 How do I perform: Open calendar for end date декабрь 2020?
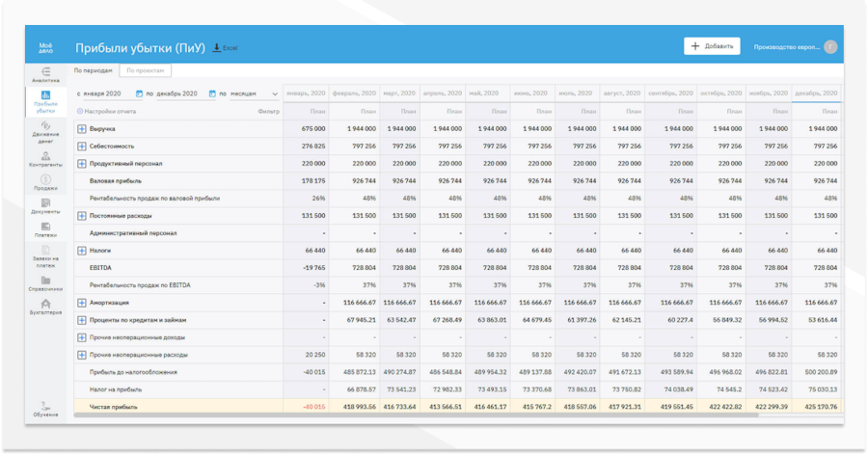pyautogui.click(x=212, y=94)
